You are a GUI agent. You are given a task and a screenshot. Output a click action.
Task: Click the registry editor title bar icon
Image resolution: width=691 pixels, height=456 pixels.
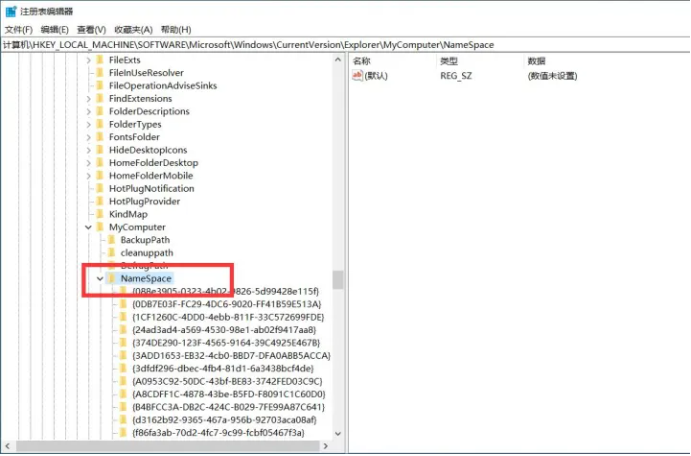click(x=11, y=11)
